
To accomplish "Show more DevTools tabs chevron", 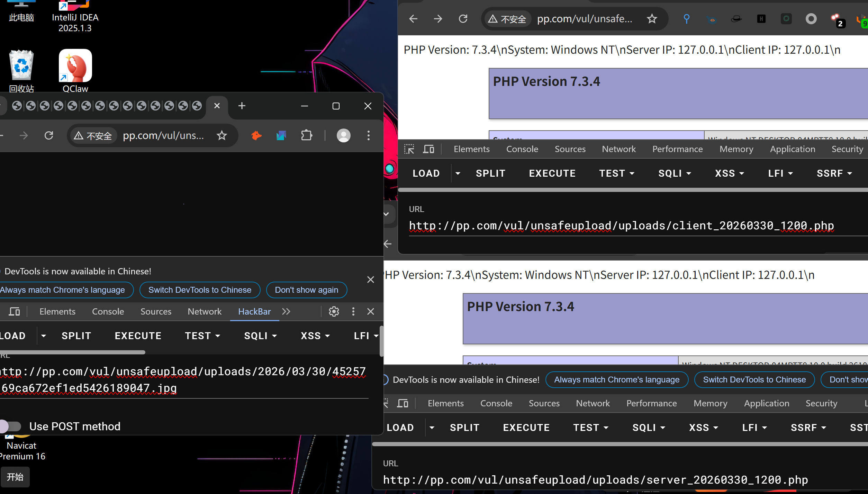I will point(286,311).
